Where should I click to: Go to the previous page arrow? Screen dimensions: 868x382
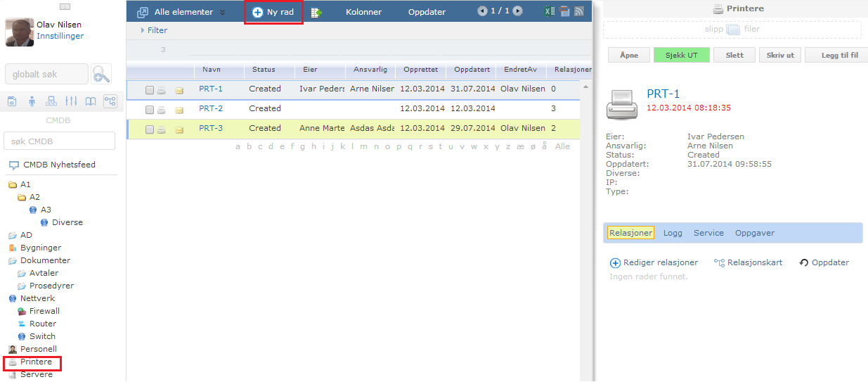click(481, 11)
